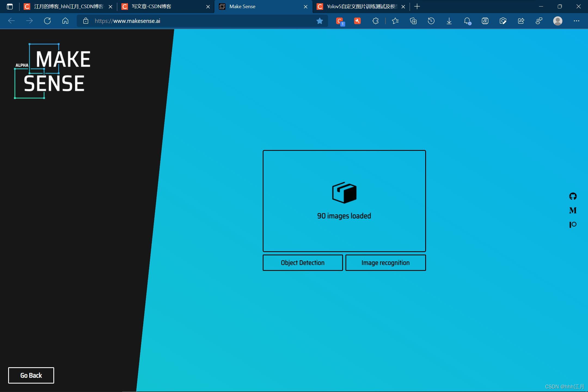
Task: Close the 写文章-CSDN博客 tab
Action: click(208, 7)
